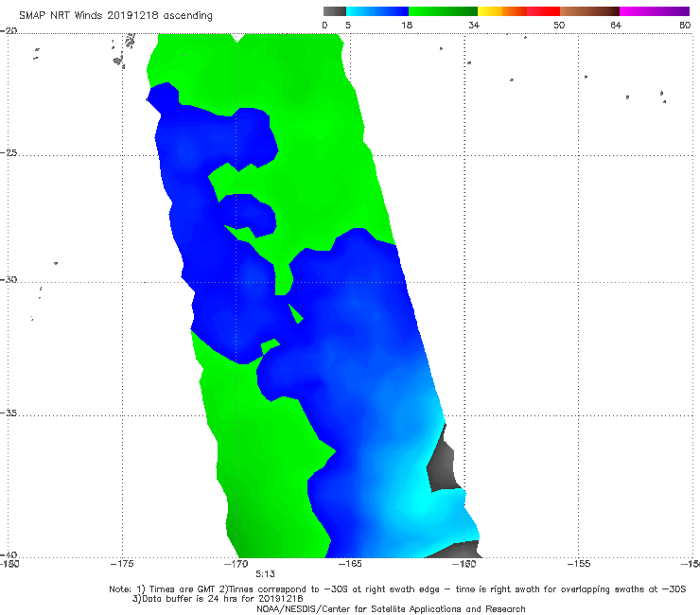Click the latitude label '-25'
700x615 pixels.
point(9,152)
